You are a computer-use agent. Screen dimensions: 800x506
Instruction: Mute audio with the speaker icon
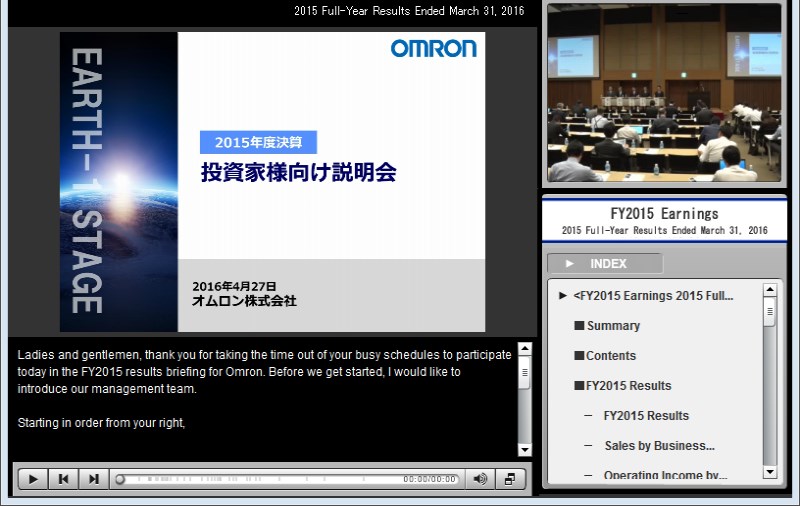pos(480,479)
